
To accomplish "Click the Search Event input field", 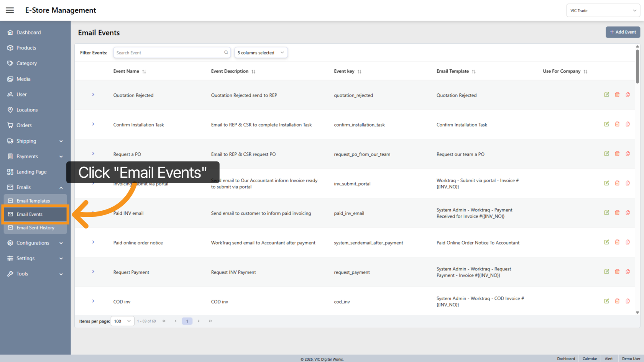I will [x=169, y=52].
